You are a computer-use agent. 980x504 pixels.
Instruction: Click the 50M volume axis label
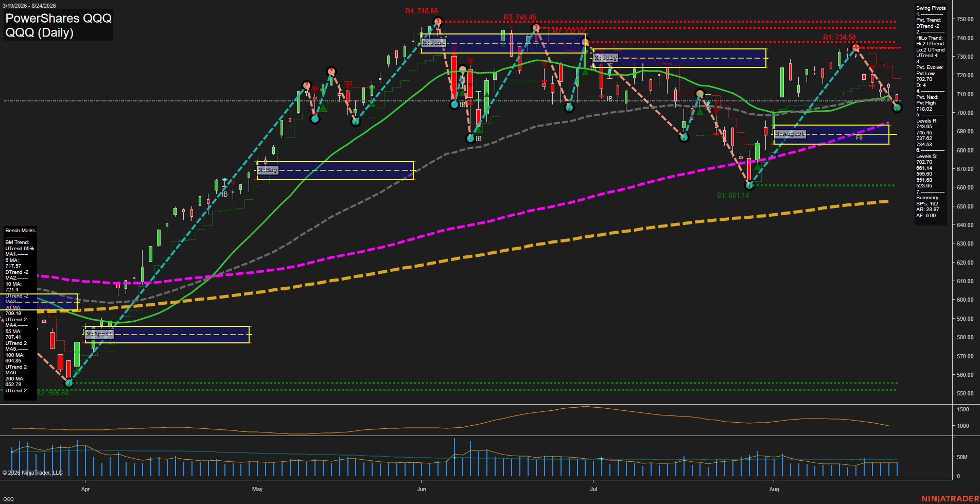click(962, 457)
